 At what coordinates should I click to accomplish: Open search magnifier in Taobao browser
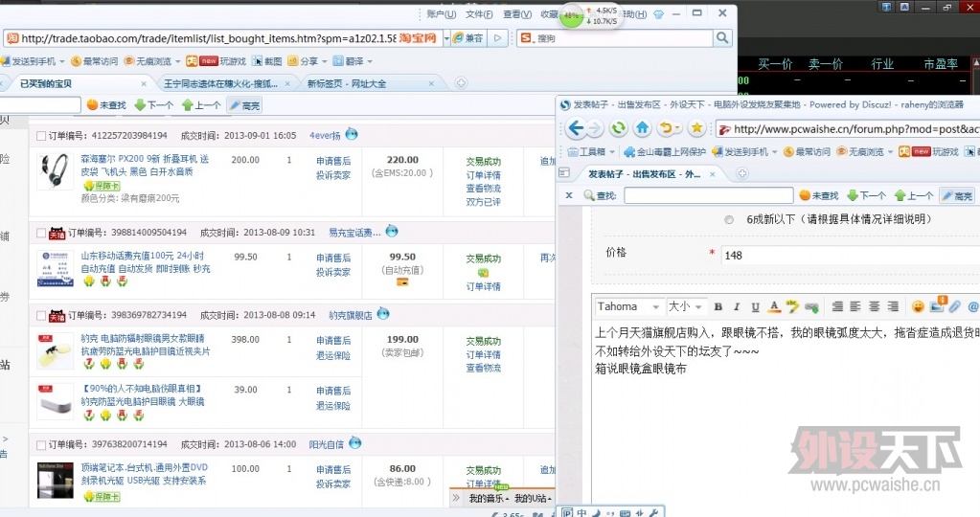coord(722,38)
